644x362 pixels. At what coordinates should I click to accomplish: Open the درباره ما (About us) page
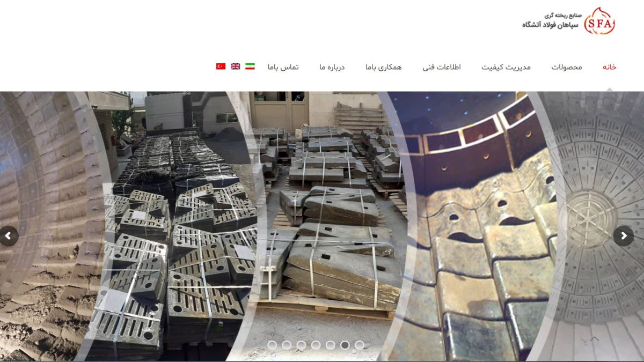[x=332, y=67]
